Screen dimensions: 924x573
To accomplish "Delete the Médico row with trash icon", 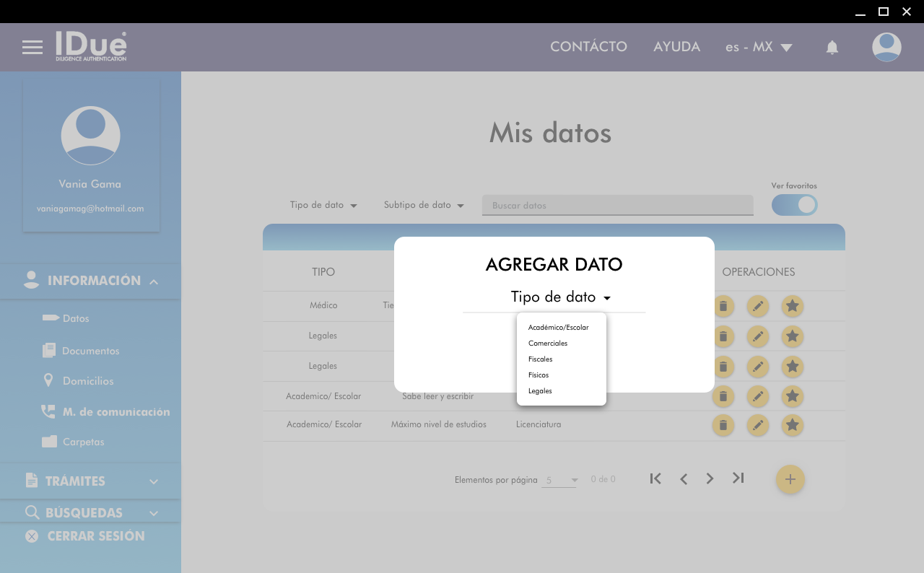I will 723,306.
